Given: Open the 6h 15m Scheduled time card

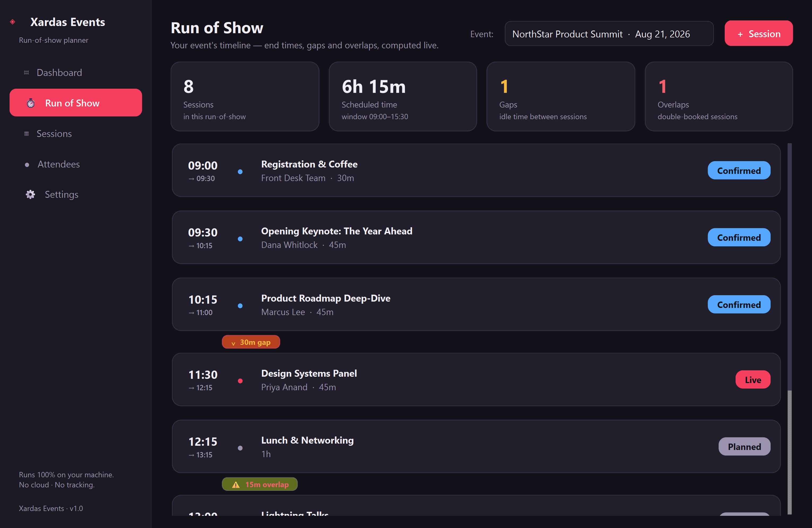Looking at the screenshot, I should [403, 97].
